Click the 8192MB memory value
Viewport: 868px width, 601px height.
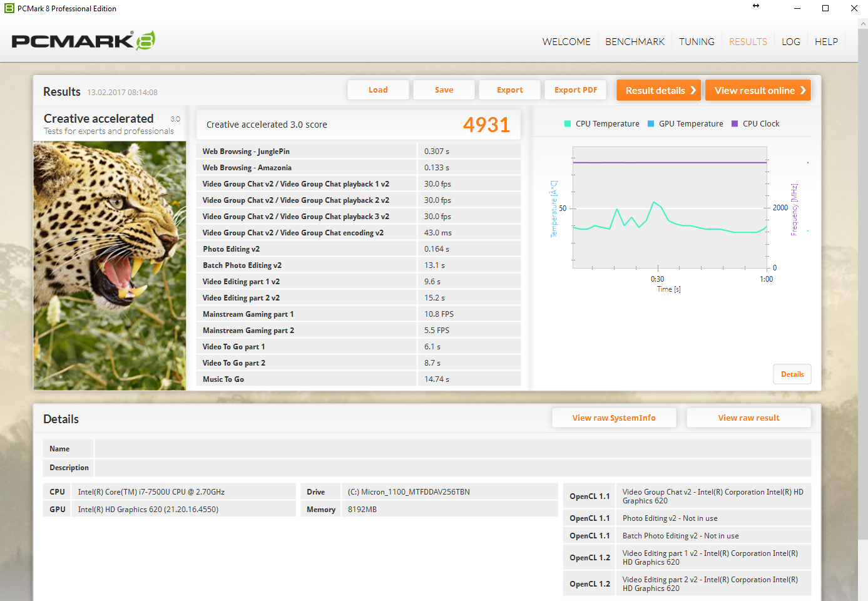362,510
